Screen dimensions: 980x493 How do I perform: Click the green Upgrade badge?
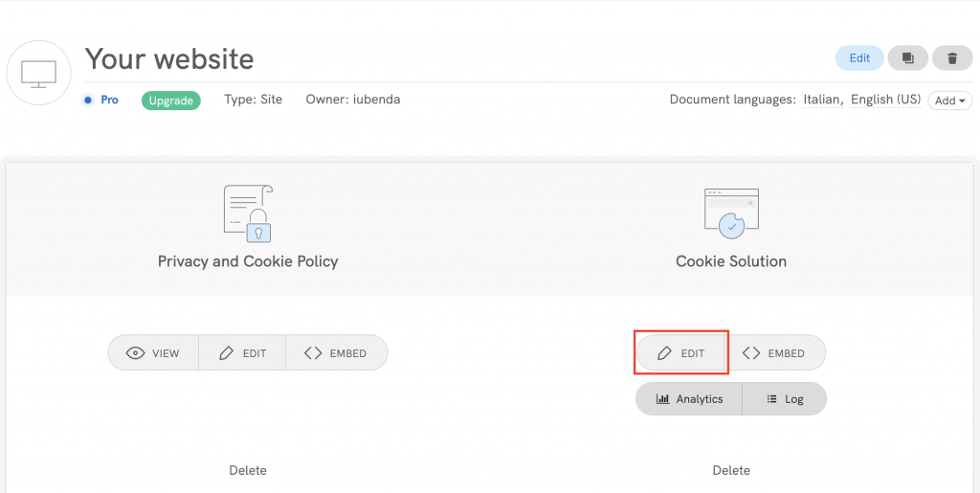[171, 101]
